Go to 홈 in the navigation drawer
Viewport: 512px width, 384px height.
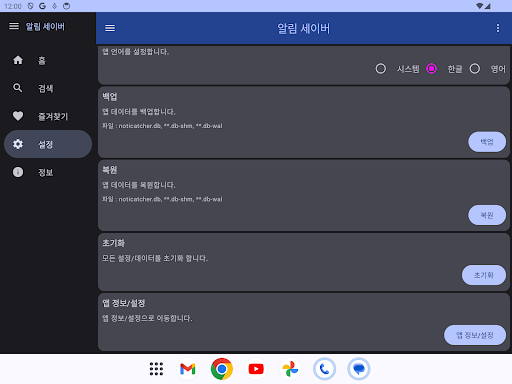pos(48,60)
